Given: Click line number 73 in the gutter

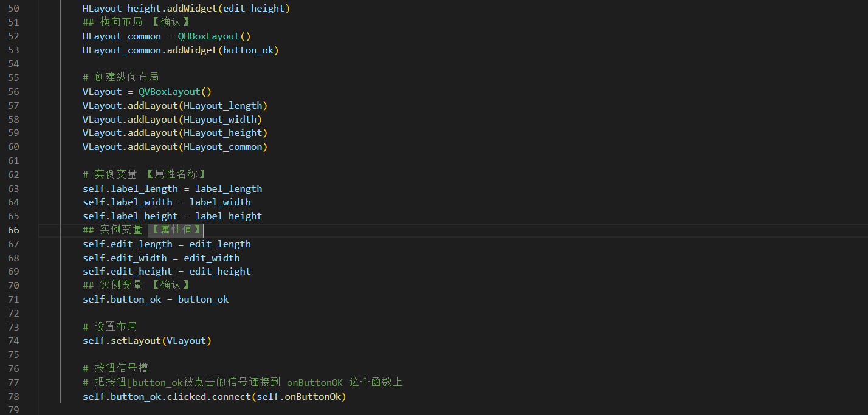Looking at the screenshot, I should pos(13,326).
